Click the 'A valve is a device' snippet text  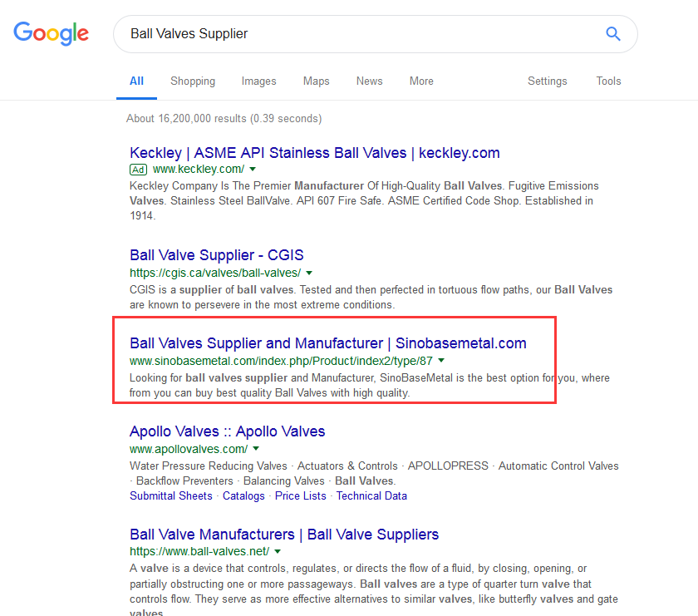click(373, 589)
